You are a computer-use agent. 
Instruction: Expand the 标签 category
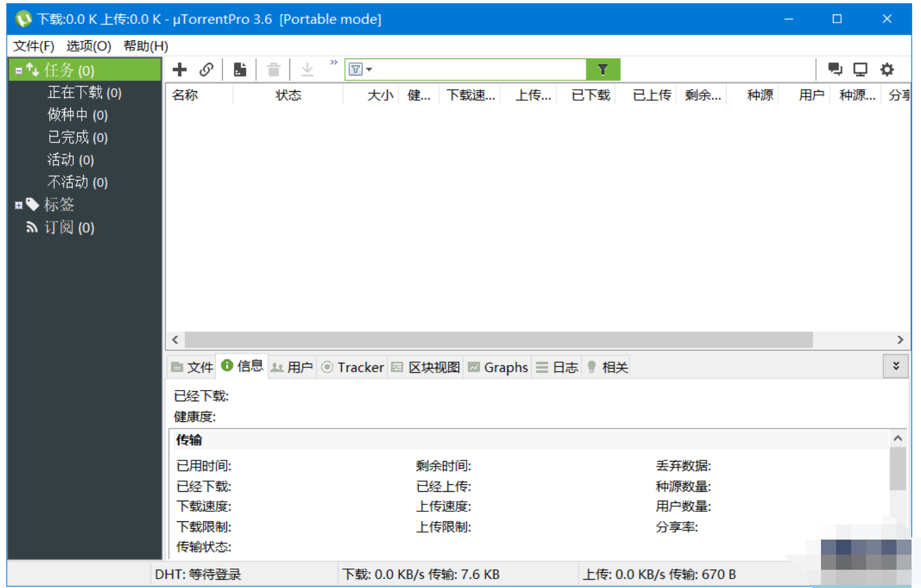[x=18, y=204]
